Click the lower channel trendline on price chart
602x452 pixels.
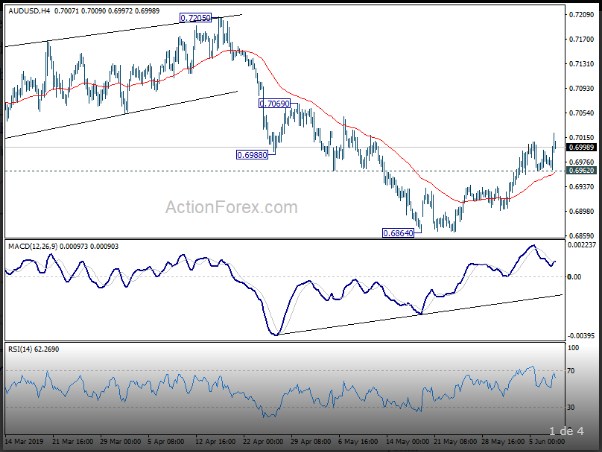120,114
